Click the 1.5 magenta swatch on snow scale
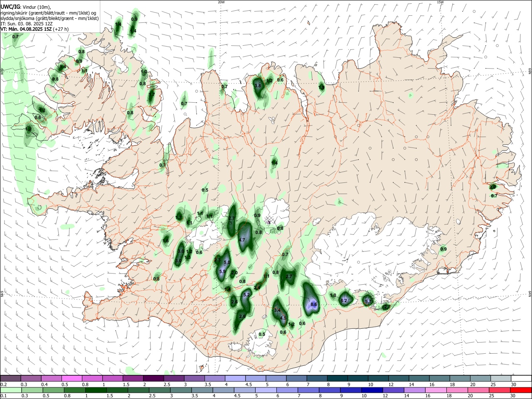This screenshot has height=399, width=532. point(133,378)
